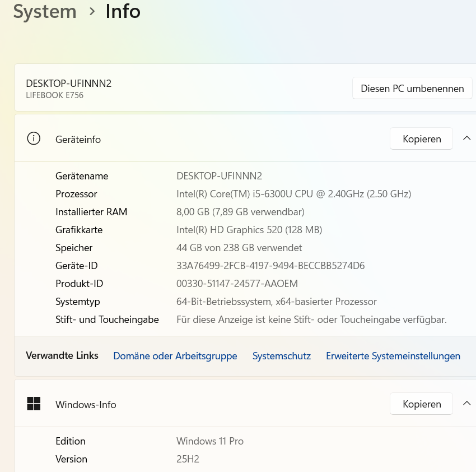Screen dimensions: 476x472
Task: Select the Prozessor label
Action: (x=76, y=194)
